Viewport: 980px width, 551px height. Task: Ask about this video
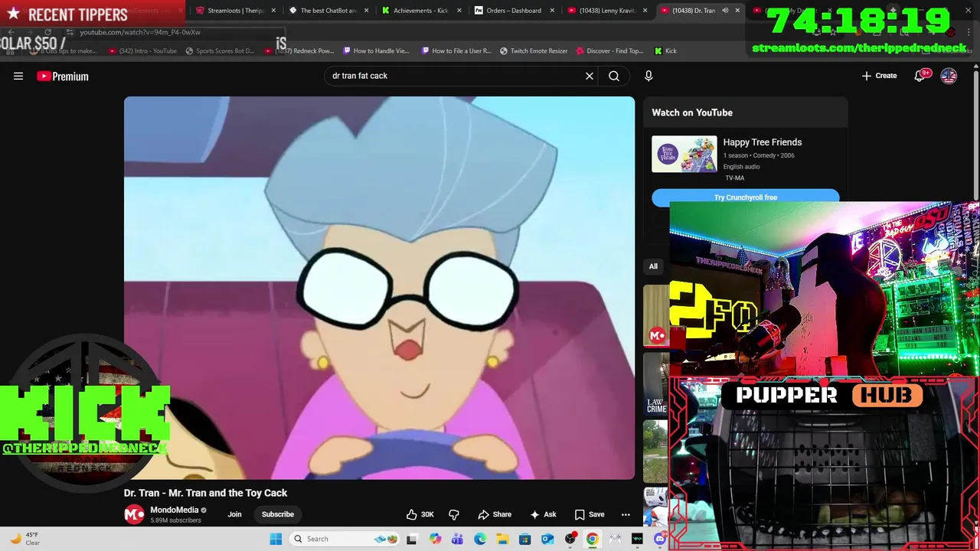pos(543,514)
